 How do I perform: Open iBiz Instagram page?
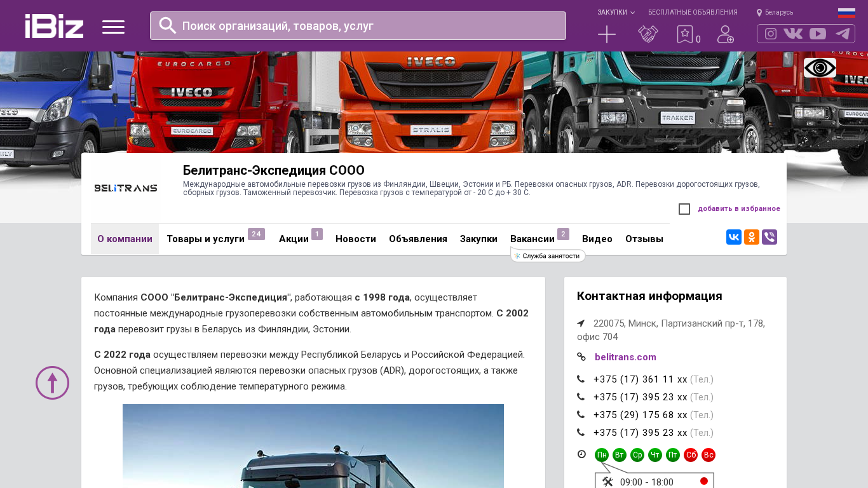pyautogui.click(x=771, y=34)
